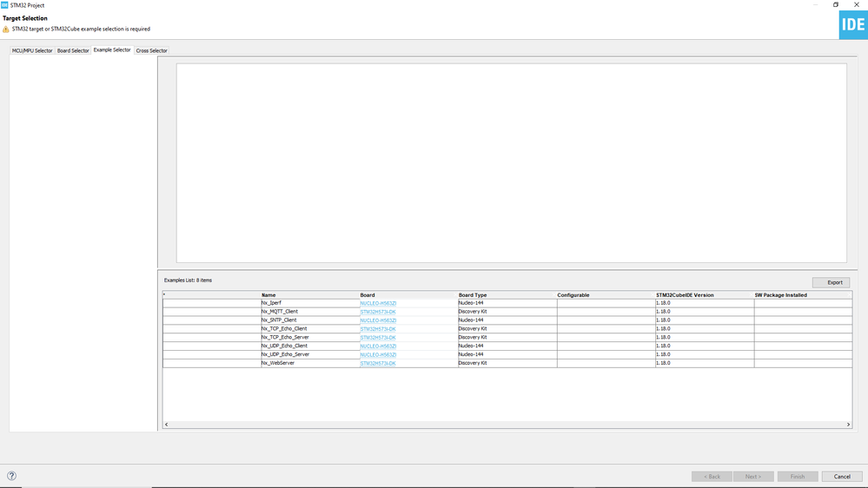This screenshot has height=488, width=868.
Task: Click the Examples List: 8 items label
Action: 188,280
